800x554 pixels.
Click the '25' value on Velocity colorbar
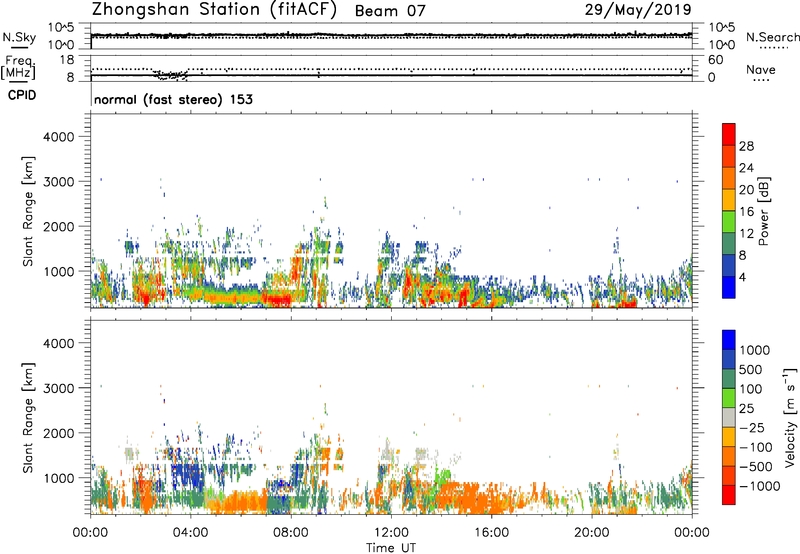point(747,408)
